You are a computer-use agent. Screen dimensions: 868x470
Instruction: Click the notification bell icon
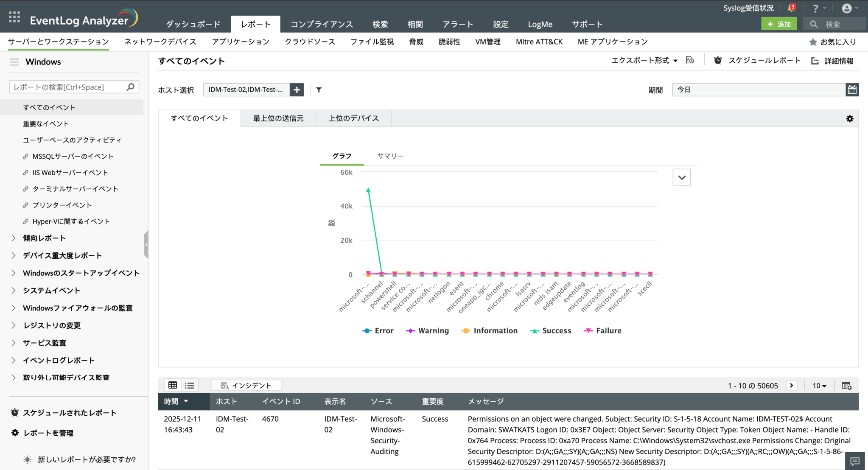(791, 8)
